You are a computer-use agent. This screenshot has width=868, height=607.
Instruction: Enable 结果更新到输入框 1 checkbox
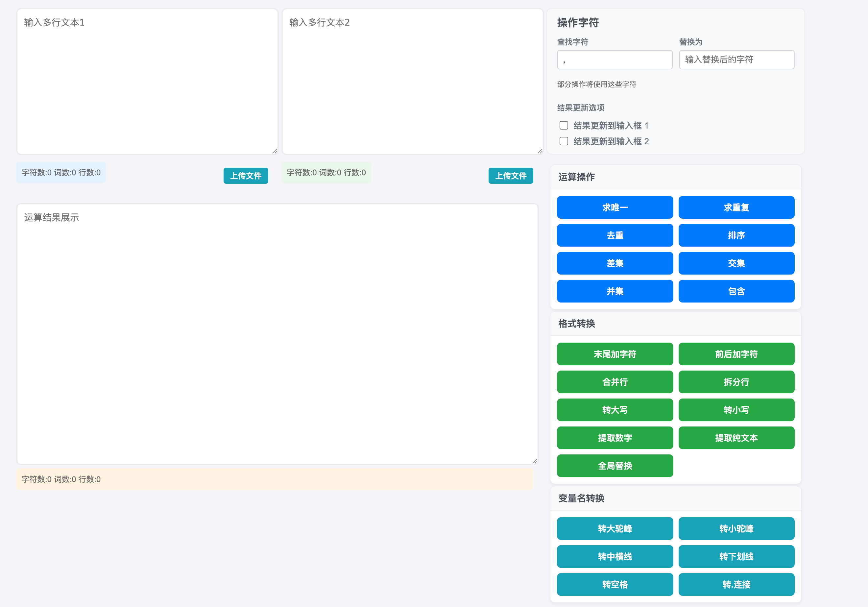564,125
